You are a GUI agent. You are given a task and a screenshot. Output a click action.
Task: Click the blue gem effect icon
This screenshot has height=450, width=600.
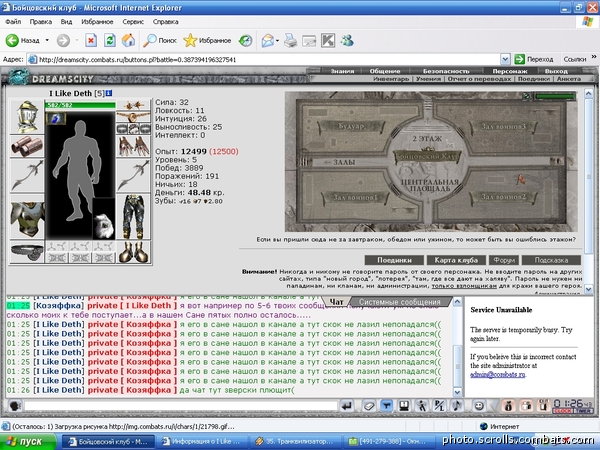point(56,119)
